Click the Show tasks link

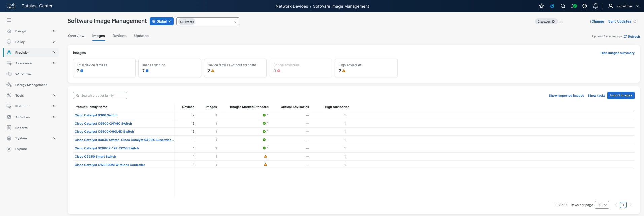[597, 96]
